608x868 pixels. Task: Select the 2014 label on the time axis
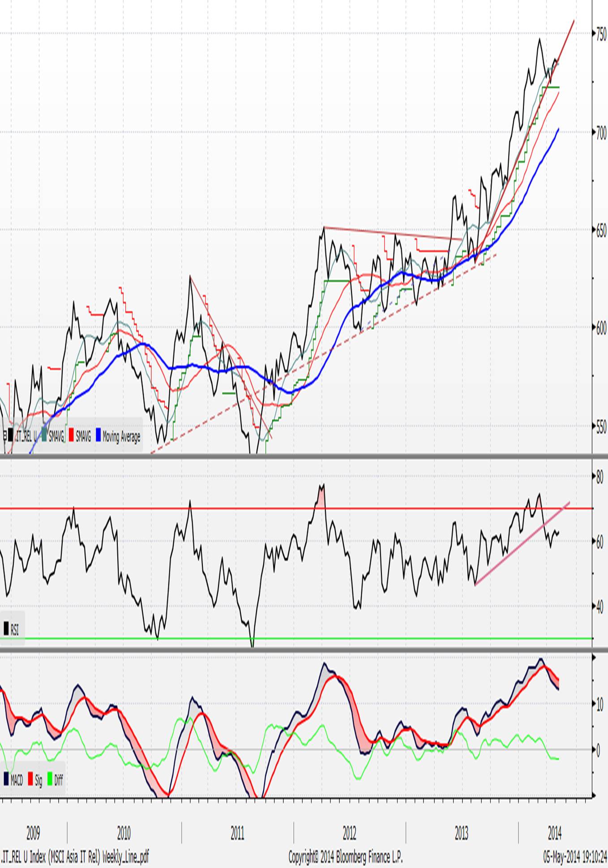554,833
